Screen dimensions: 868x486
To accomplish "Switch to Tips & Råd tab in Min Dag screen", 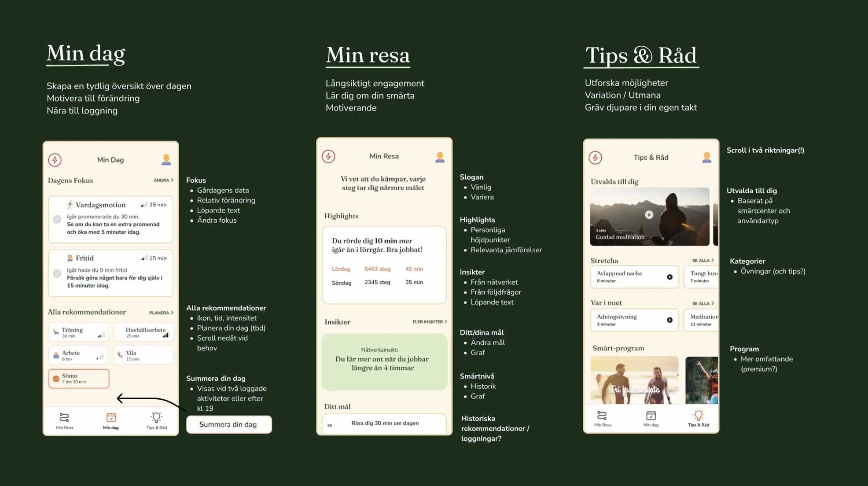I will [x=156, y=420].
